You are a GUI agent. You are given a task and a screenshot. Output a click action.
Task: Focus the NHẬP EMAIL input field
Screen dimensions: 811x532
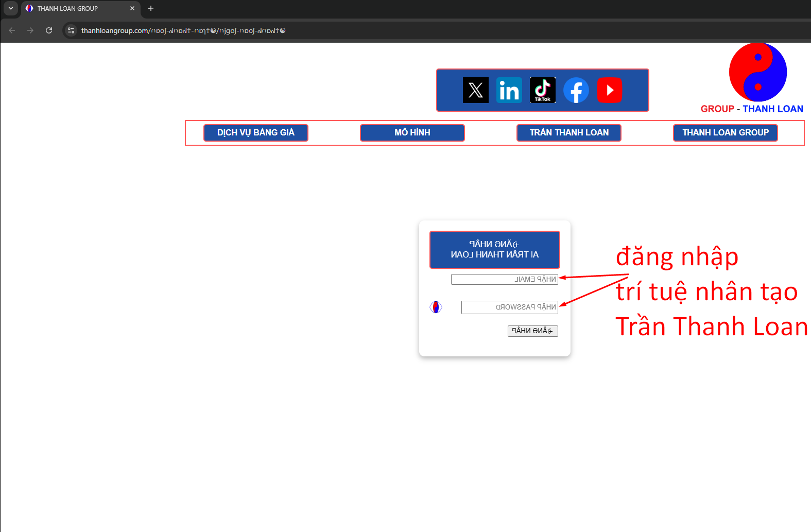coord(505,280)
